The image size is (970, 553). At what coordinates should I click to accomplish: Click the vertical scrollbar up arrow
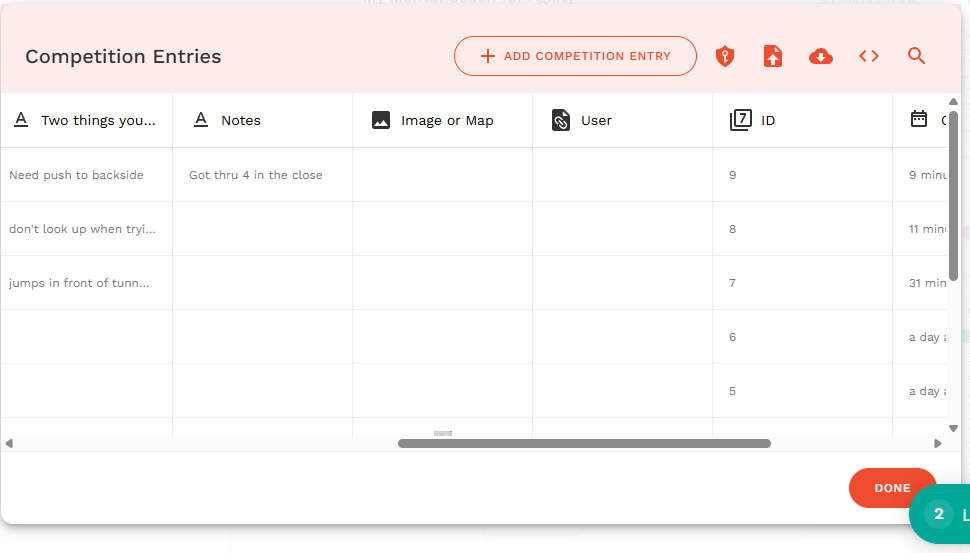tap(953, 101)
